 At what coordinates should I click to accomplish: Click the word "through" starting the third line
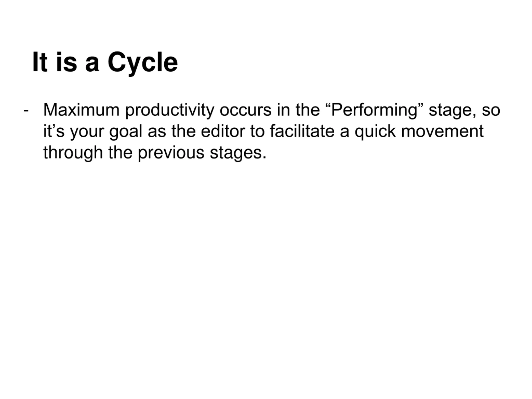click(x=73, y=153)
